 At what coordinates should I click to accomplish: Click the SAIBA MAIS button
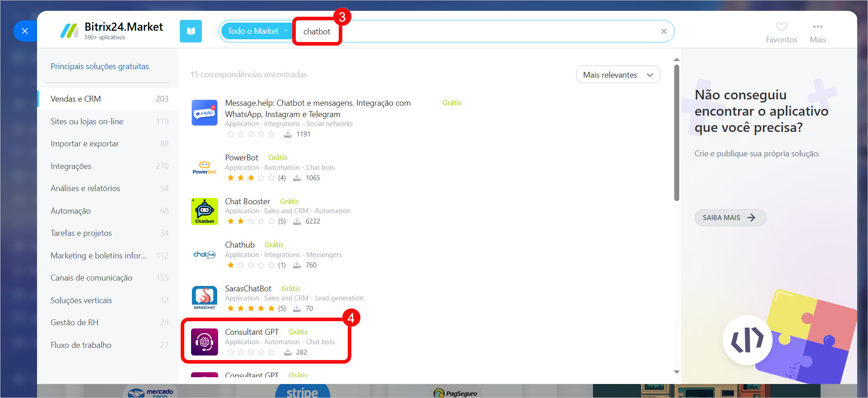pyautogui.click(x=730, y=218)
